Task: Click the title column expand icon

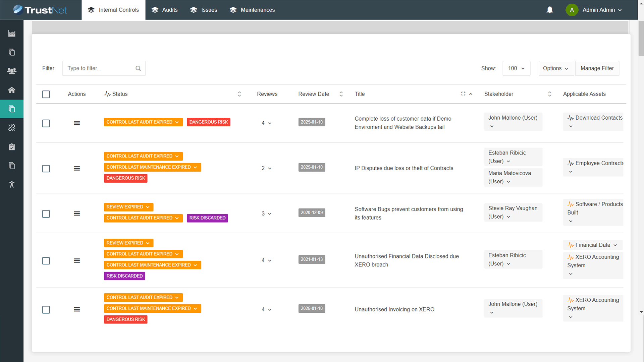Action: click(x=463, y=94)
